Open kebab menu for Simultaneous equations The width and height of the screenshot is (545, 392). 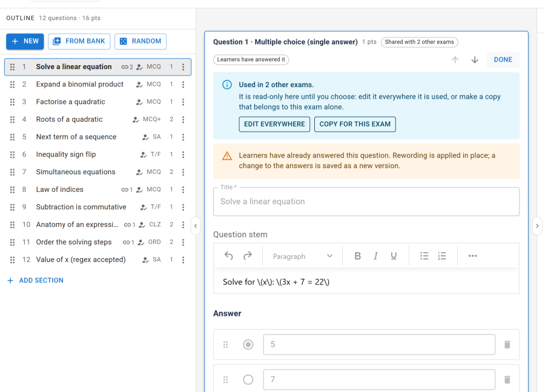click(183, 172)
